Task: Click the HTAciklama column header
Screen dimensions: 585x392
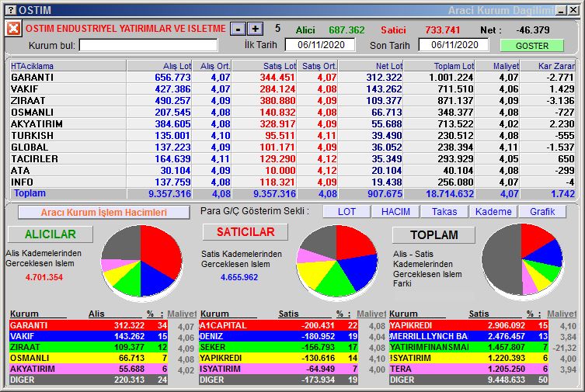Action: (68, 66)
